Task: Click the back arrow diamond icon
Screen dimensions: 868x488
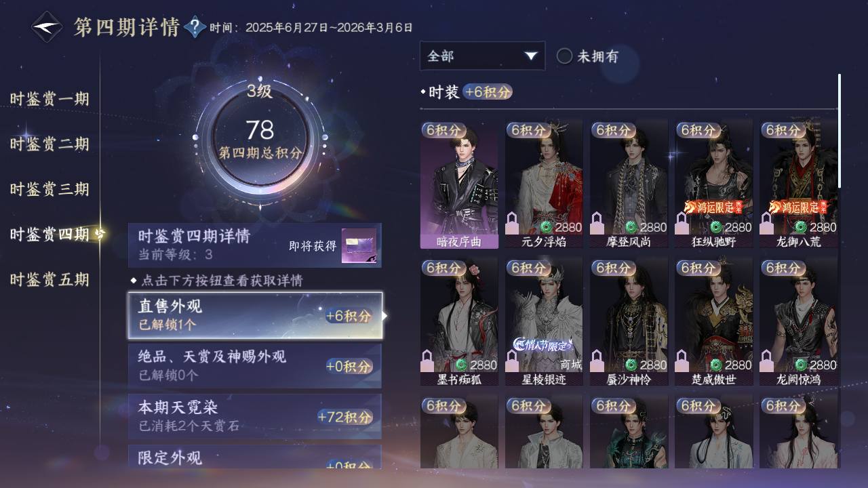Action: click(x=47, y=27)
